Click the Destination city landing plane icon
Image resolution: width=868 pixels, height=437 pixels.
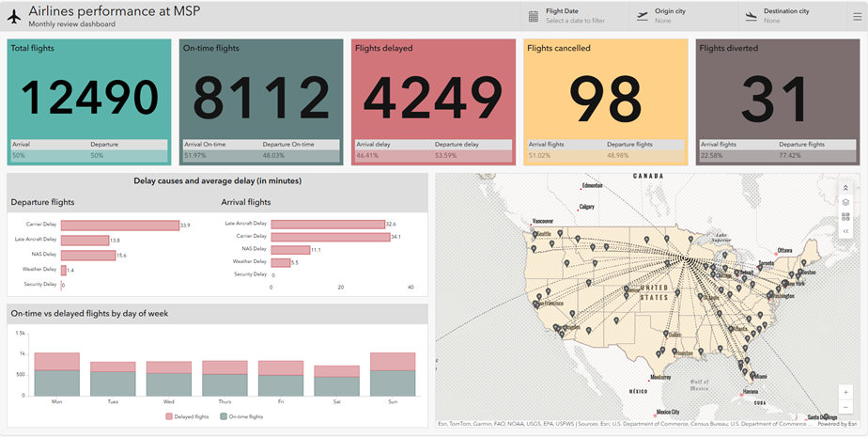pos(751,17)
